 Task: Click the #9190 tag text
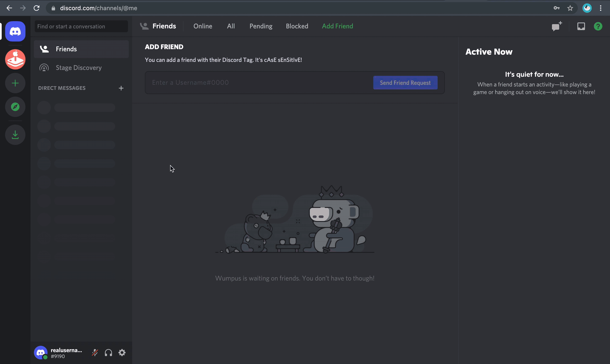58,356
